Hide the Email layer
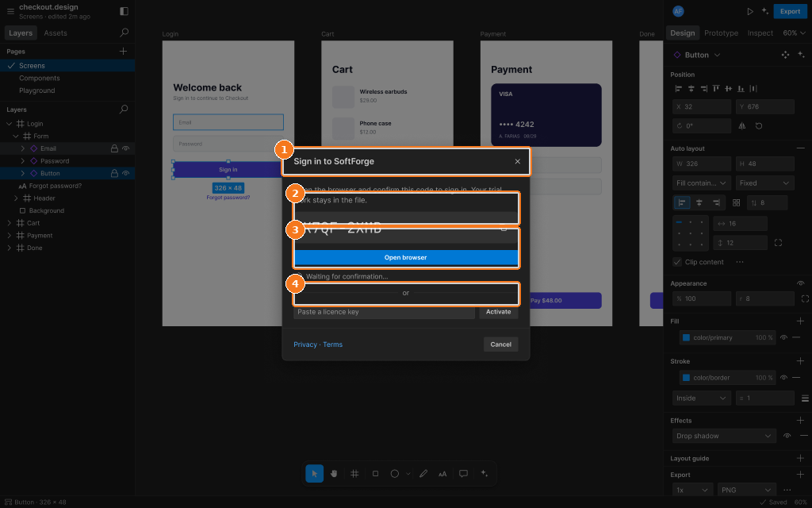The height and width of the screenshot is (508, 812). coord(126,148)
